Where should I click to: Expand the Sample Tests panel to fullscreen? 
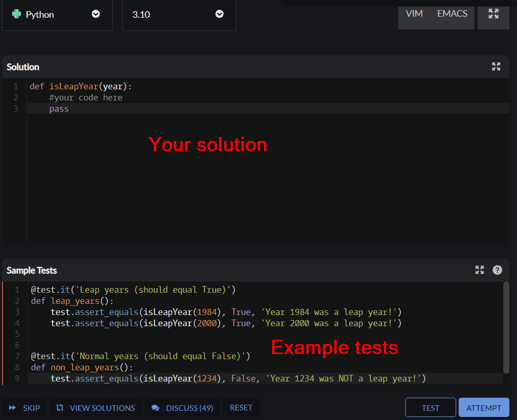(479, 270)
